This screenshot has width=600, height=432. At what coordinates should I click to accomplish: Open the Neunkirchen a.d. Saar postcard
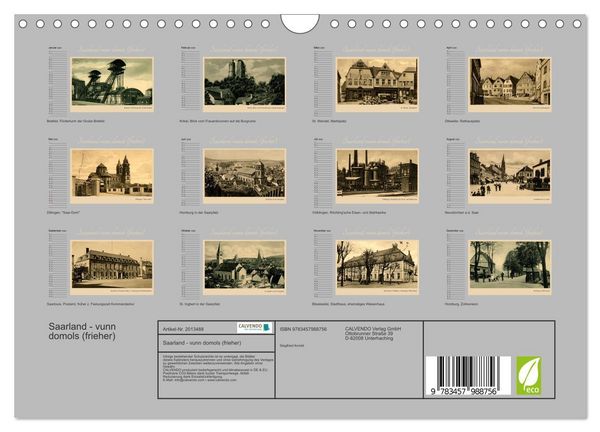pos(510,176)
